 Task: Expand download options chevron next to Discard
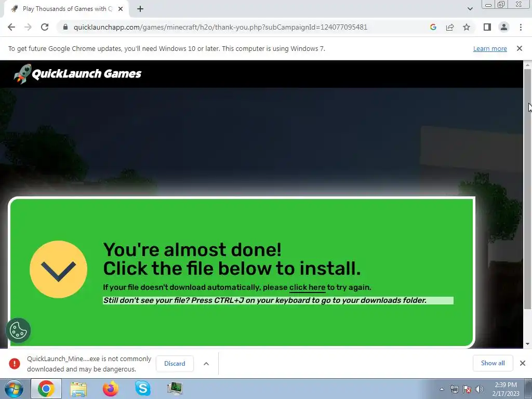206,364
